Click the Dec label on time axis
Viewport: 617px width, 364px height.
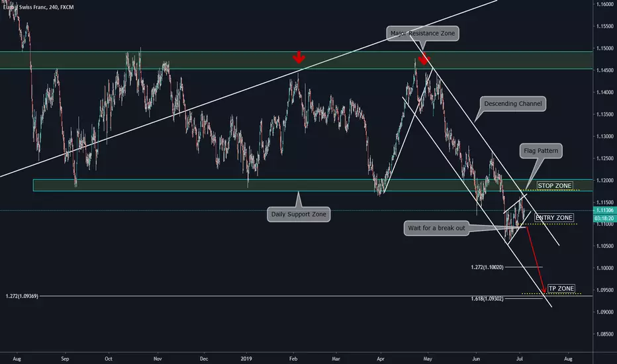tap(203, 359)
